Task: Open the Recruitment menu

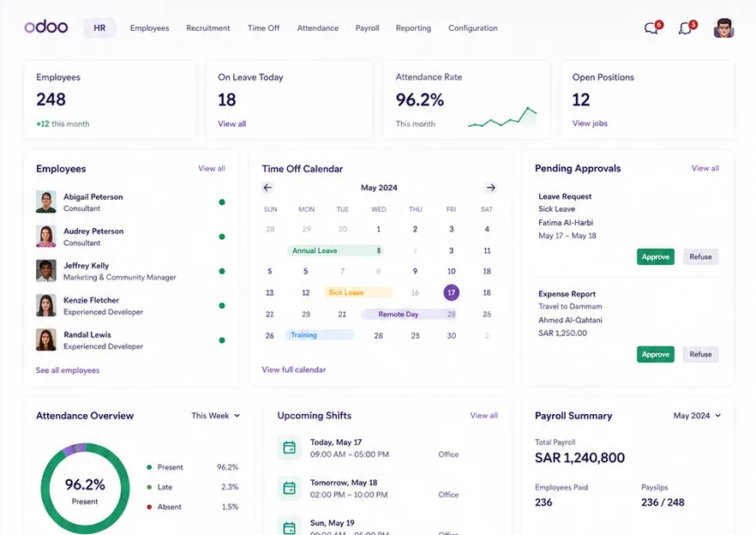Action: (207, 28)
